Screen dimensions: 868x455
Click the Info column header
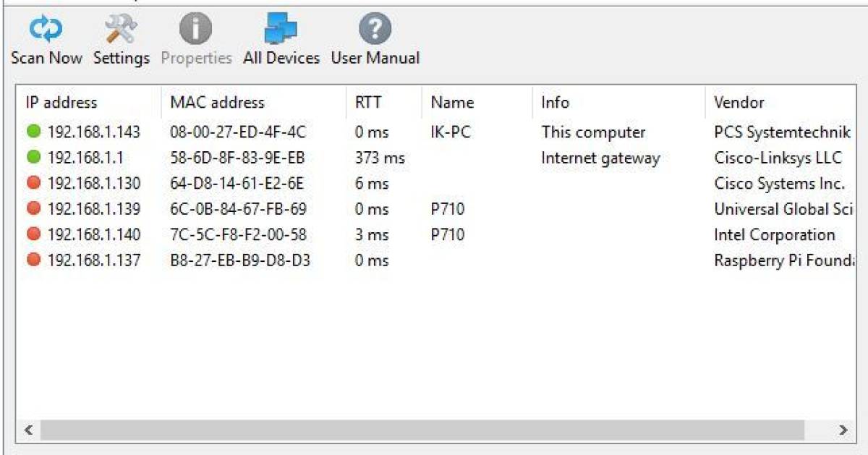[x=555, y=102]
